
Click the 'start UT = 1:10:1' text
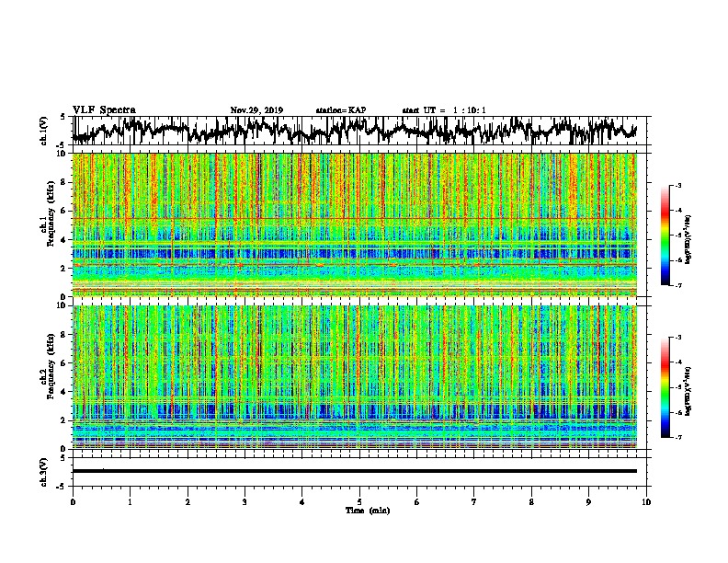[444, 110]
